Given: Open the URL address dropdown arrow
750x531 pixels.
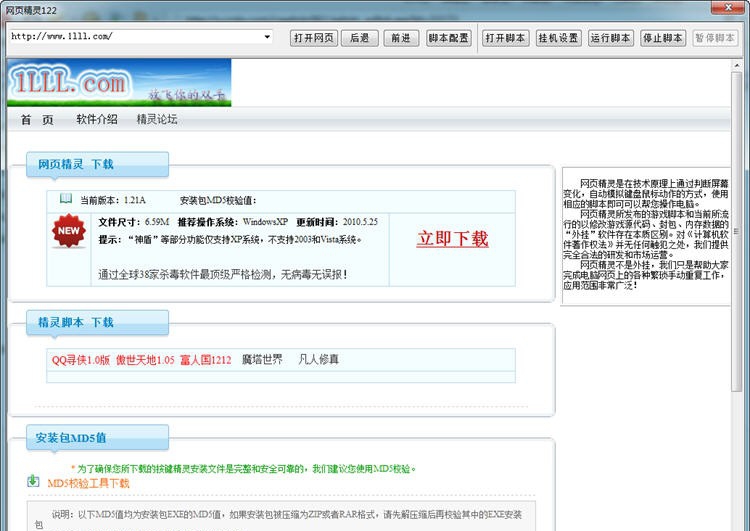Looking at the screenshot, I should point(267,37).
